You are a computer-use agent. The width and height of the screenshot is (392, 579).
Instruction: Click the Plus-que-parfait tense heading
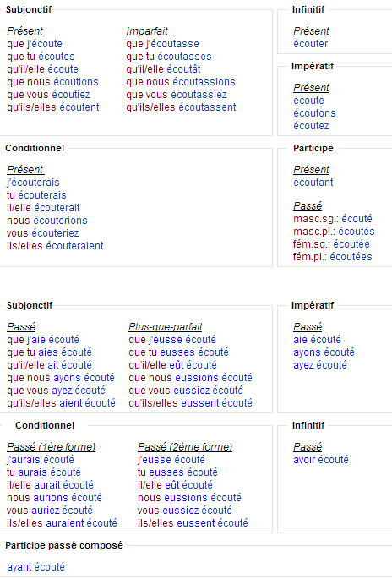click(x=166, y=327)
